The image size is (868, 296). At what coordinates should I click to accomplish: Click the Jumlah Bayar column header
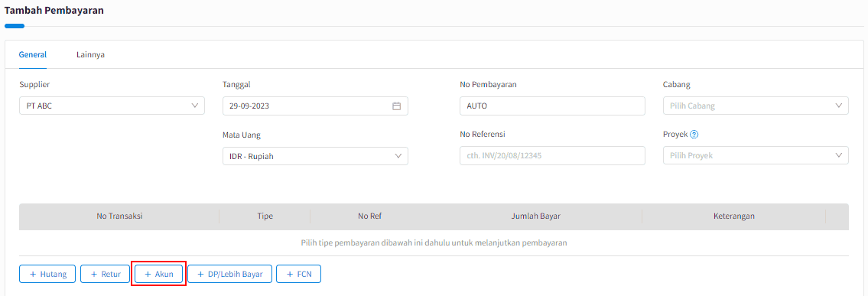click(x=535, y=216)
